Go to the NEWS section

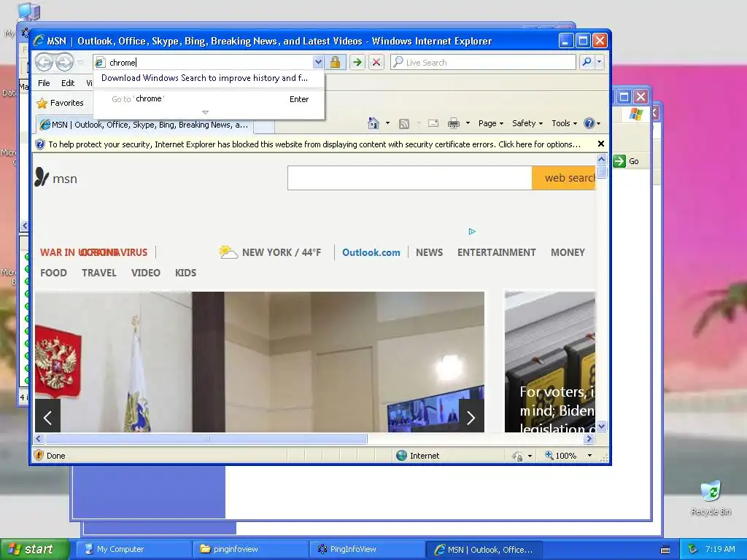tap(429, 252)
